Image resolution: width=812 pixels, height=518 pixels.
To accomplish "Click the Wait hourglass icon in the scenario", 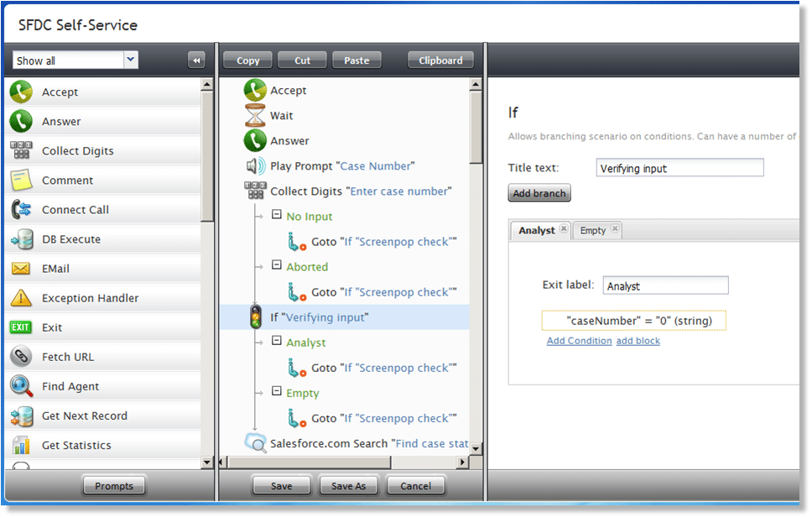I will 255,115.
